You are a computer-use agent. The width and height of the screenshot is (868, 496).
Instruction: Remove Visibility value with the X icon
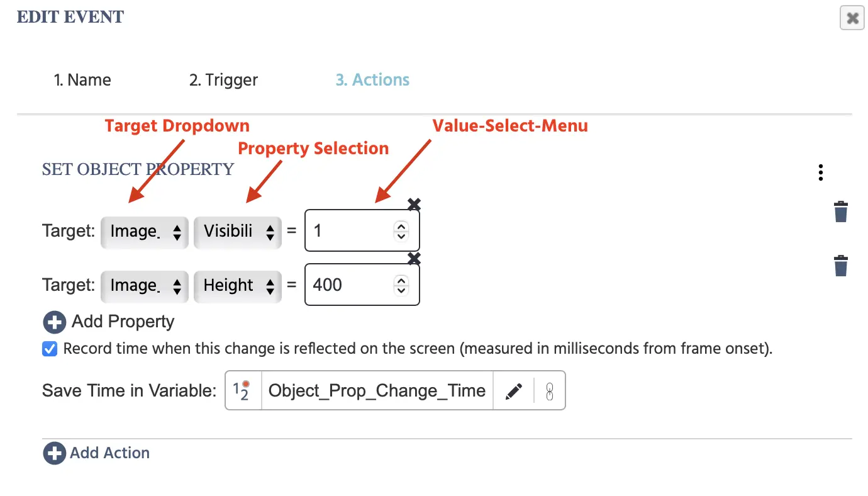point(414,204)
